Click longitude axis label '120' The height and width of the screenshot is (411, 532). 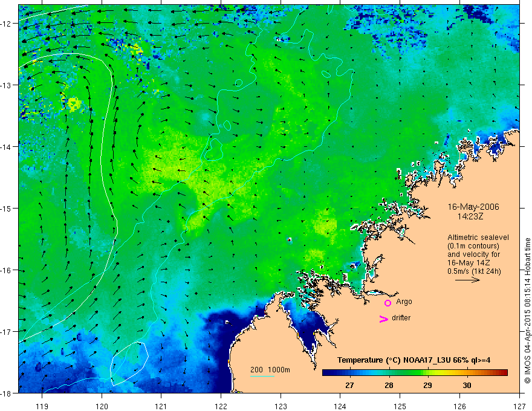(102, 406)
